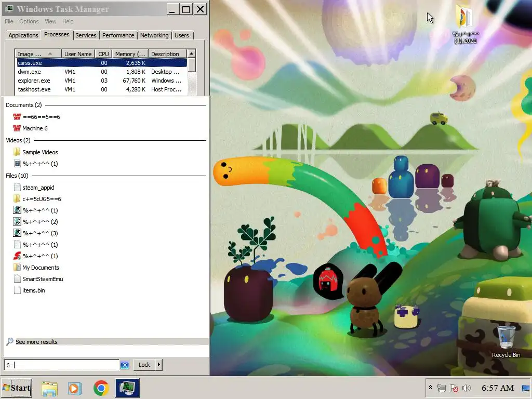Switch to the Services tab
532x399 pixels.
[x=86, y=35]
